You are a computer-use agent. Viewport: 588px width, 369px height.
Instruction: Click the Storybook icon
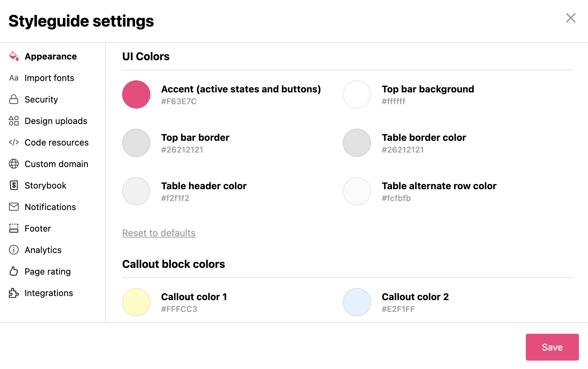click(13, 185)
